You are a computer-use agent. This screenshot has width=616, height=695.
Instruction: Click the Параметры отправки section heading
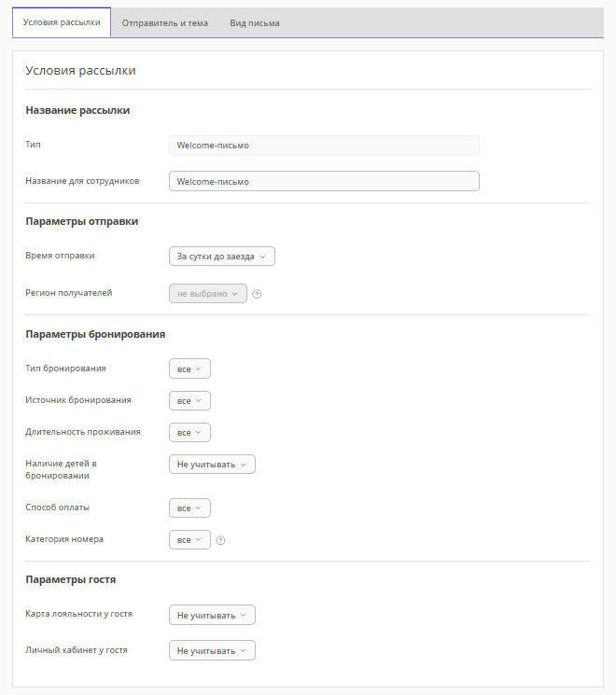coord(82,222)
